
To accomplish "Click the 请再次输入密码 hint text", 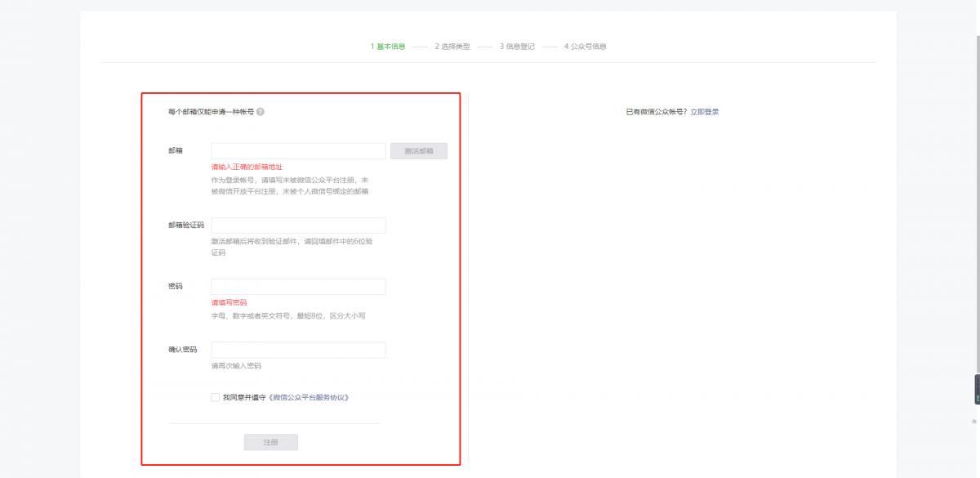I will (x=237, y=365).
